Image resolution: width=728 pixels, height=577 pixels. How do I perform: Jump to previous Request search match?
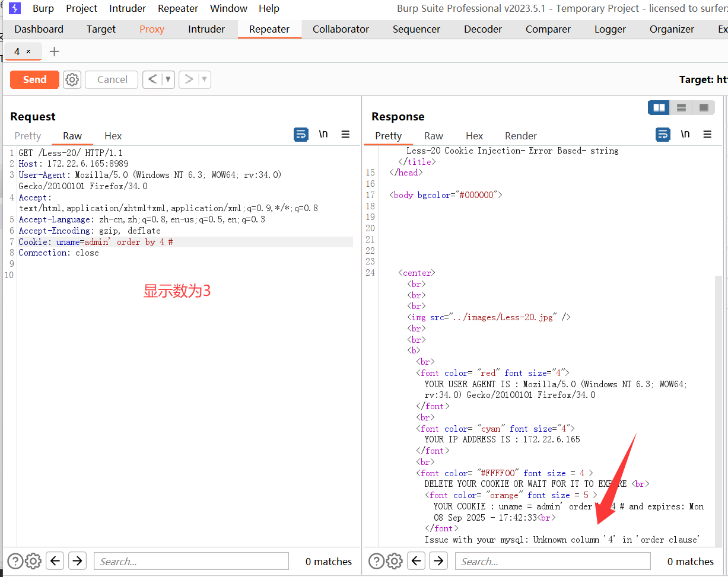[55, 560]
